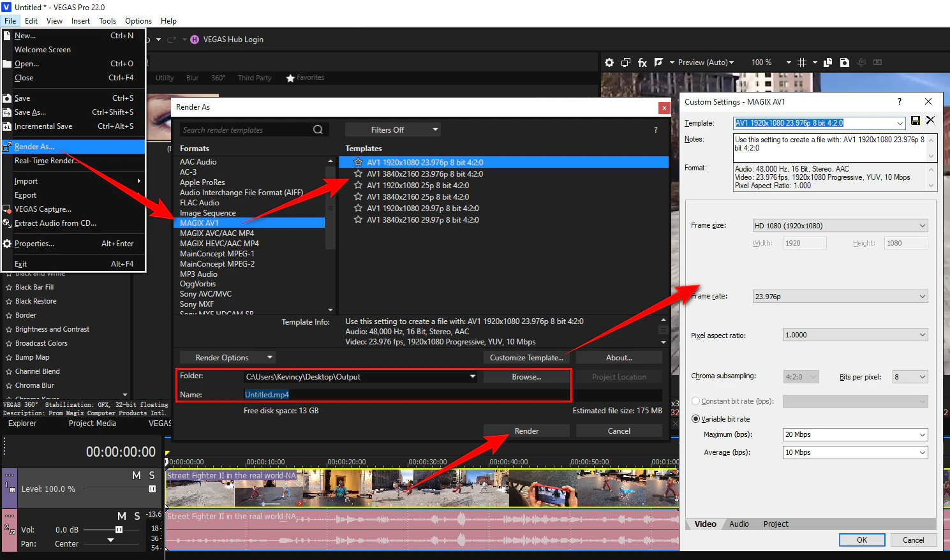
Task: Toggle the Overlays grid icon in preview
Action: 802,63
